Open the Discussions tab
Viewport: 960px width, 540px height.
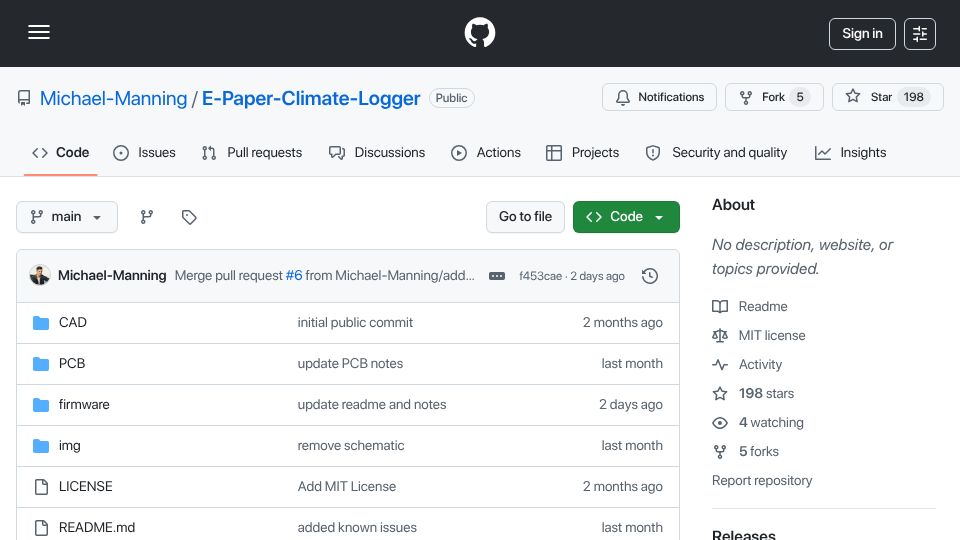tap(377, 153)
